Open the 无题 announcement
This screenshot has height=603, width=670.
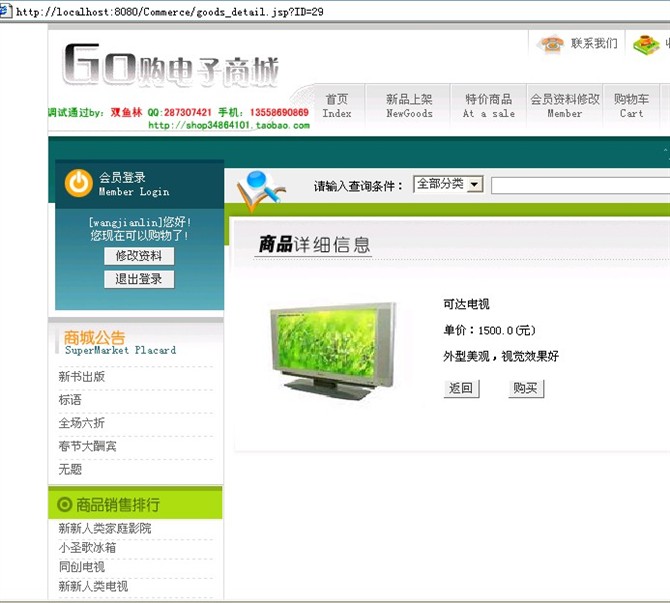click(x=70, y=469)
